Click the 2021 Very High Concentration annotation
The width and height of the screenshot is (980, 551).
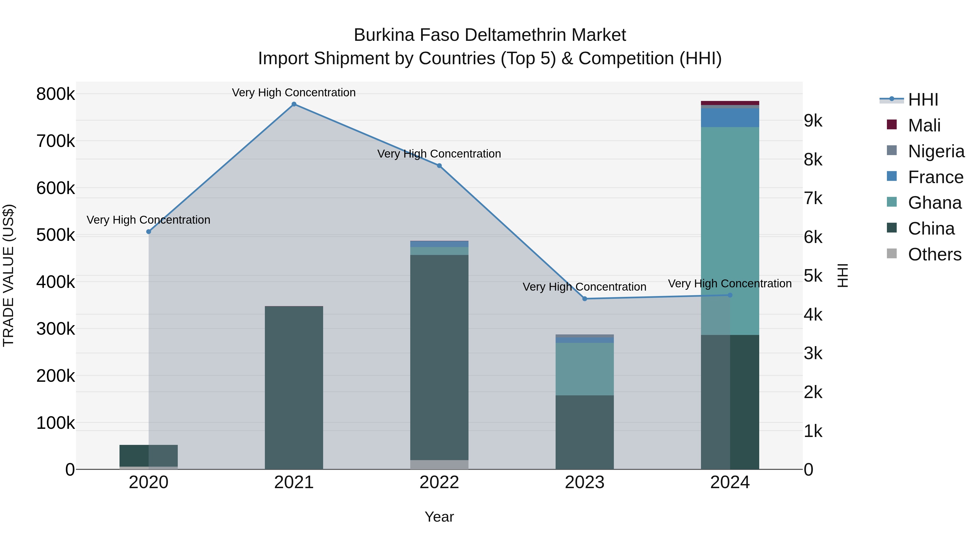click(294, 93)
